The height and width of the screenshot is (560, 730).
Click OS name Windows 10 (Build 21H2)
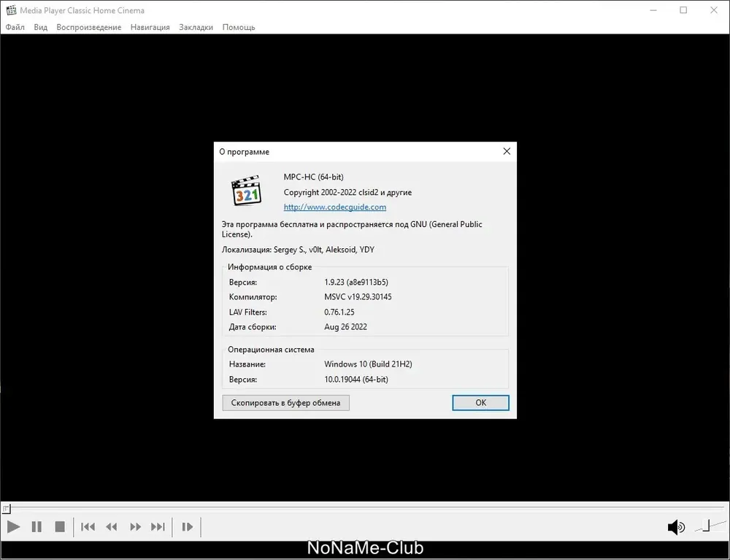tap(368, 364)
